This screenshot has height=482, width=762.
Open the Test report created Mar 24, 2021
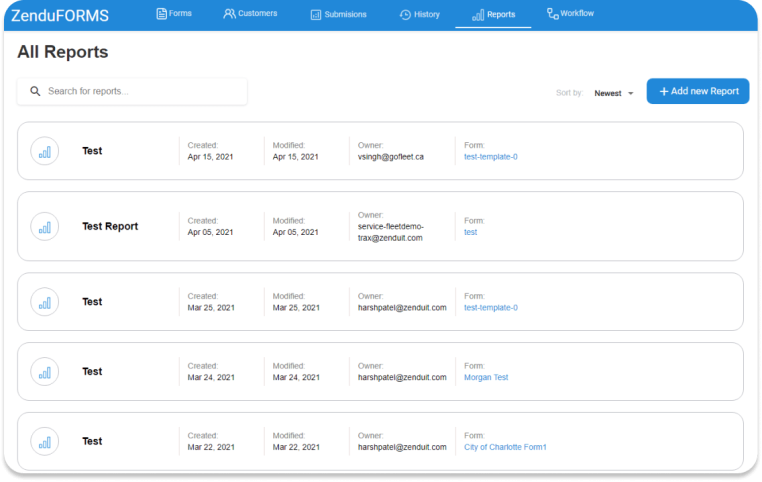point(92,372)
